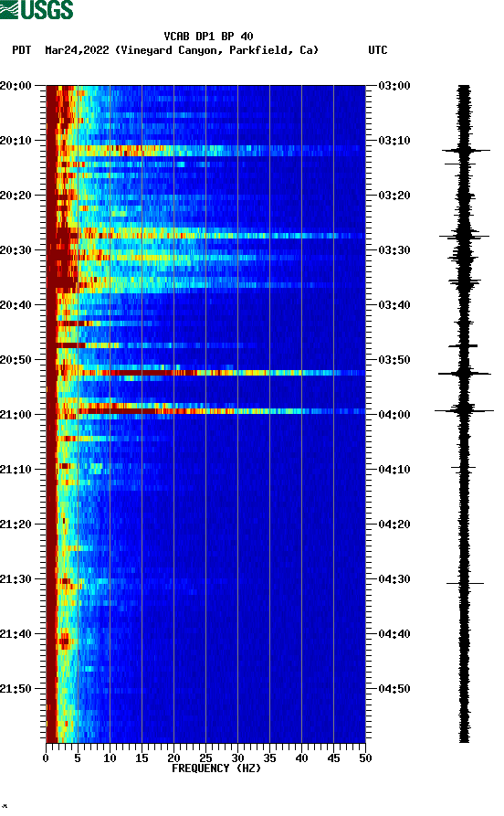This screenshot has width=504, height=816.
Task: Click the 21:10 PDT time label
Action: pos(16,469)
